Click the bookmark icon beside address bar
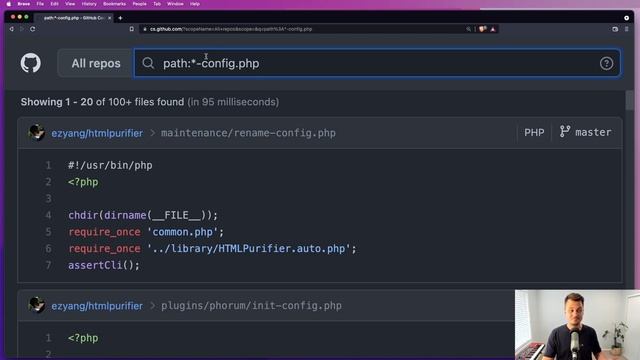 tap(131, 29)
